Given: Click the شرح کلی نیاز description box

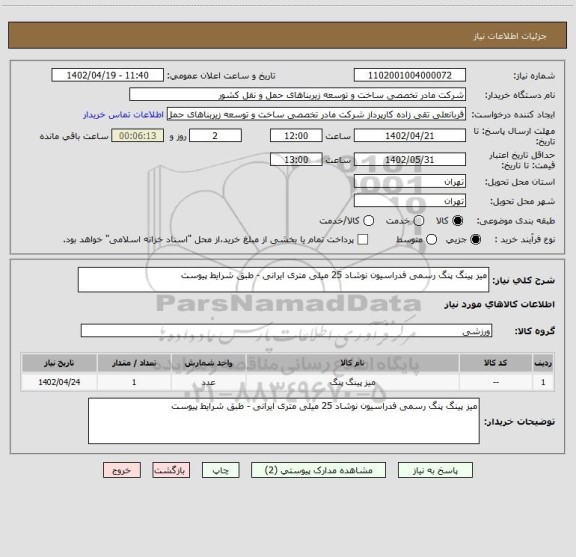Looking at the screenshot, I should pyautogui.click(x=284, y=280).
